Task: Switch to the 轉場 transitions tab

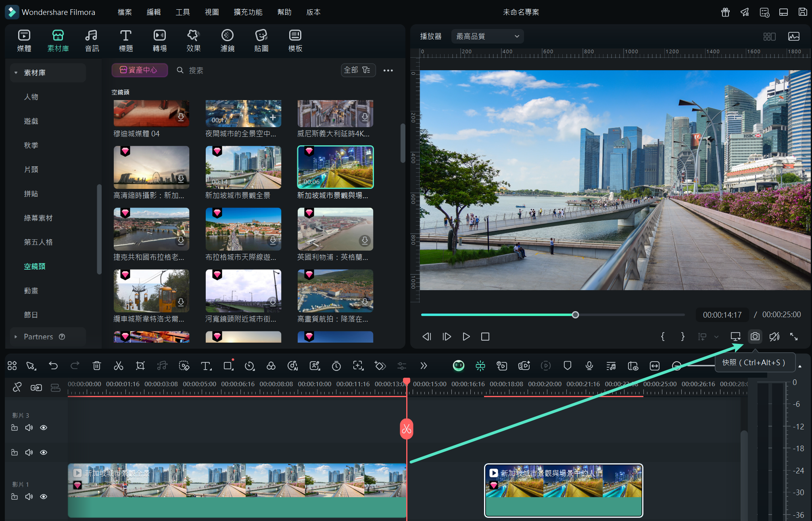Action: click(x=159, y=40)
